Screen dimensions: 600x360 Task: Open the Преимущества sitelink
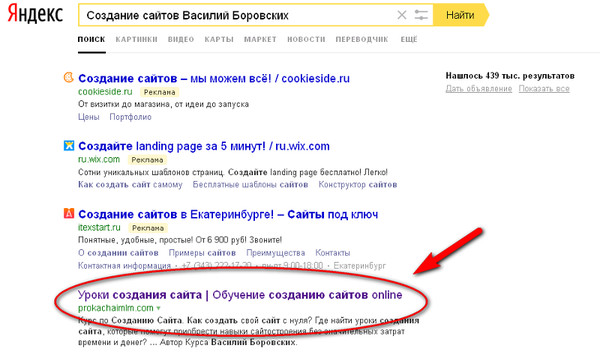(276, 253)
